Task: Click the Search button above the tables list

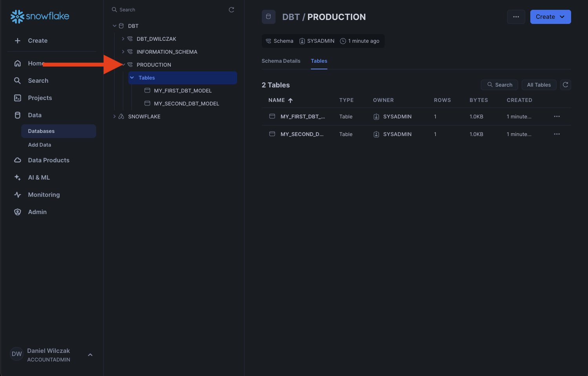Action: pyautogui.click(x=499, y=85)
